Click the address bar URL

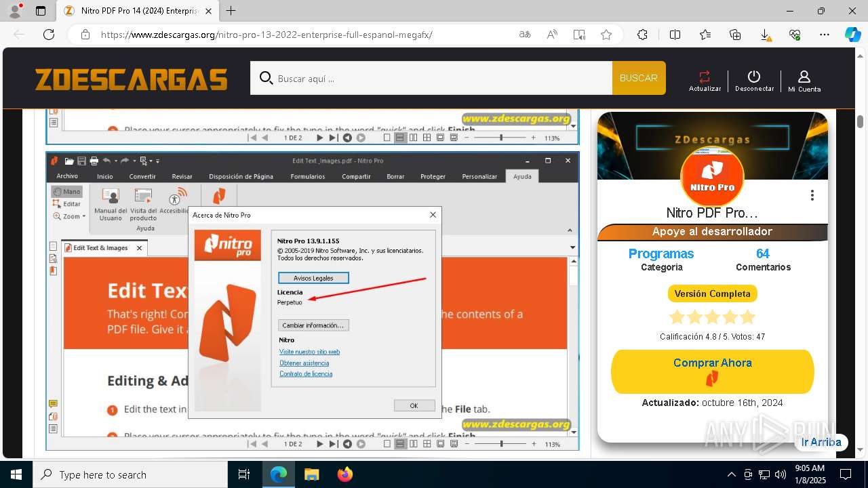click(x=267, y=35)
